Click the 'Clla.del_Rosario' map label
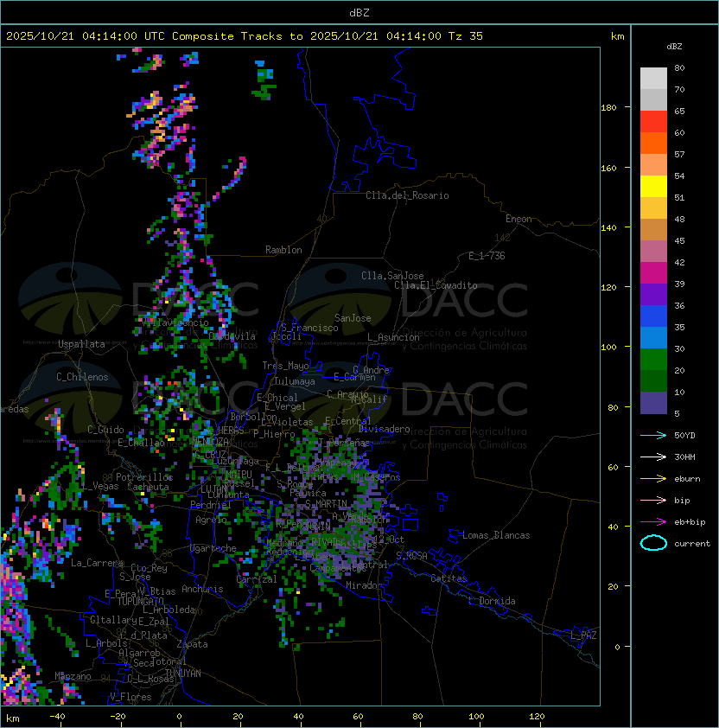The image size is (719, 728). click(x=407, y=195)
